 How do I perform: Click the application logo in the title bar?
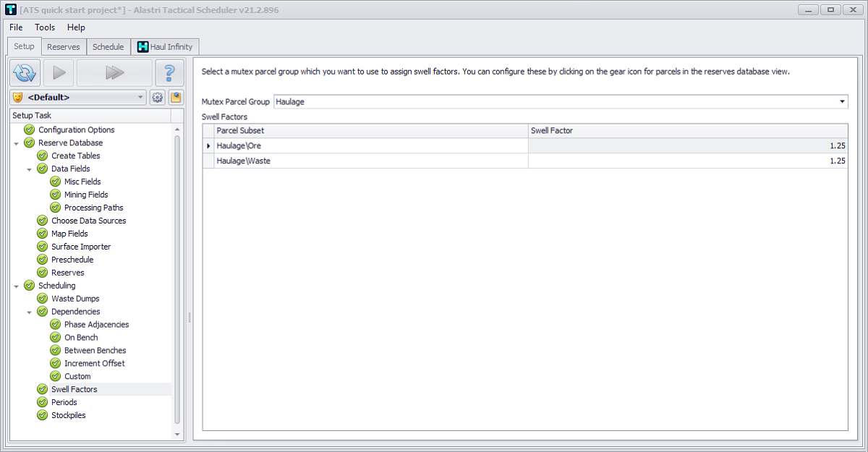point(10,10)
